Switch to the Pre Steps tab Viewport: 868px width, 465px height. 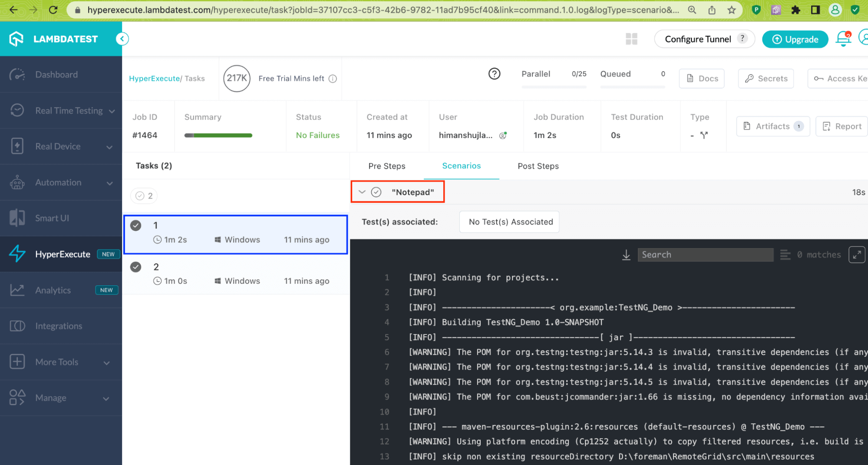click(x=386, y=166)
